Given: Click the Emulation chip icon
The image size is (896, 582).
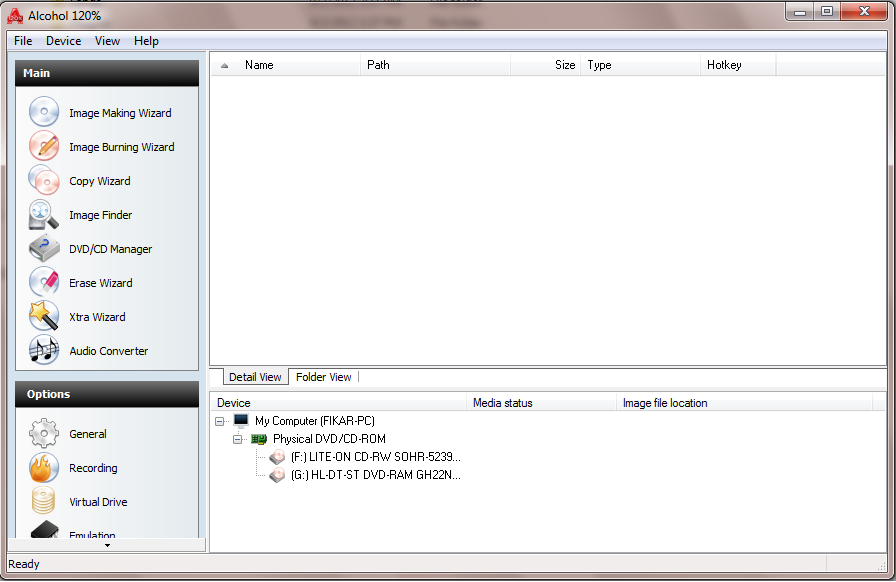Looking at the screenshot, I should click(x=45, y=529).
